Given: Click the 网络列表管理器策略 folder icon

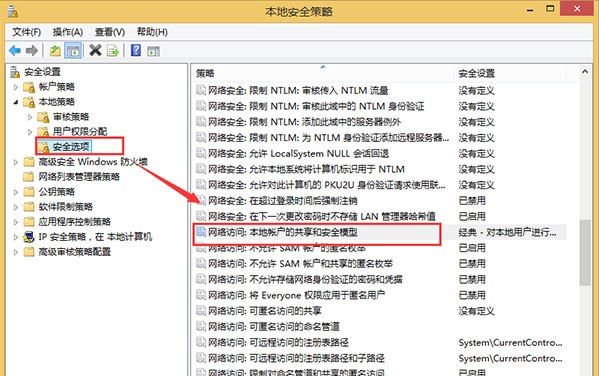Looking at the screenshot, I should point(29,177).
